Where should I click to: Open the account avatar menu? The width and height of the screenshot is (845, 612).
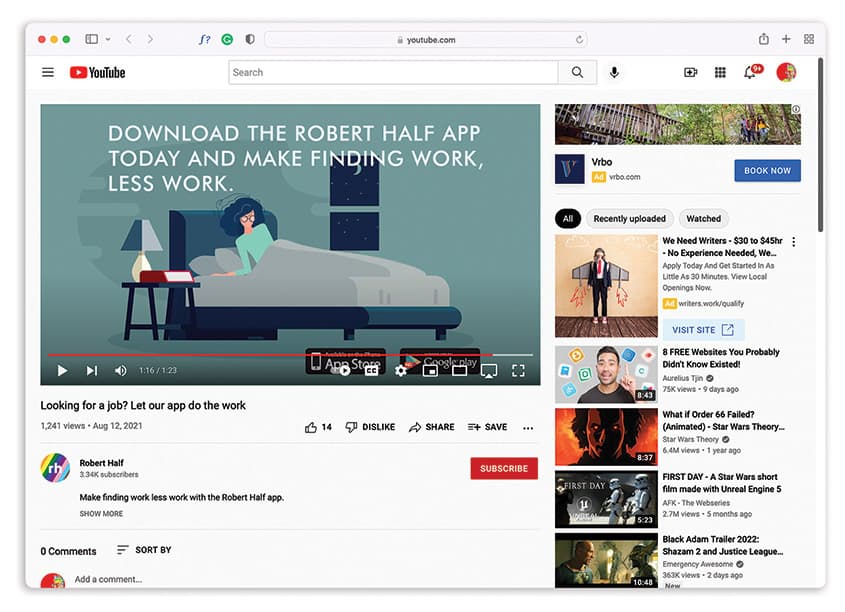coord(786,72)
